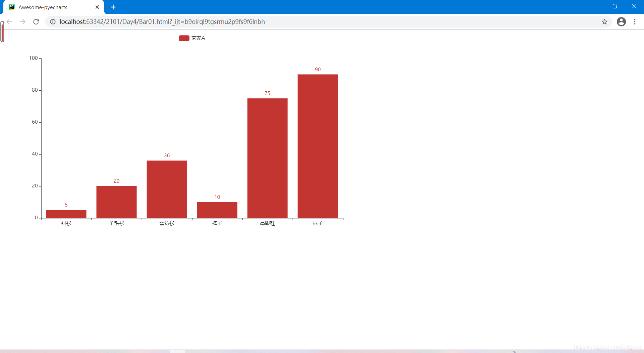View site information icon beside URL
Viewport: 644px width, 353px height.
53,22
